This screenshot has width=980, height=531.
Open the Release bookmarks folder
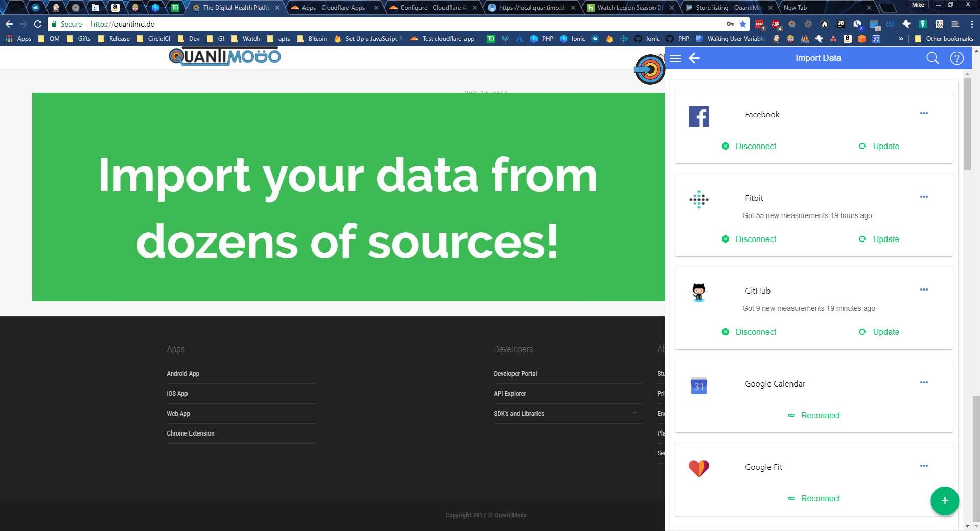click(114, 39)
